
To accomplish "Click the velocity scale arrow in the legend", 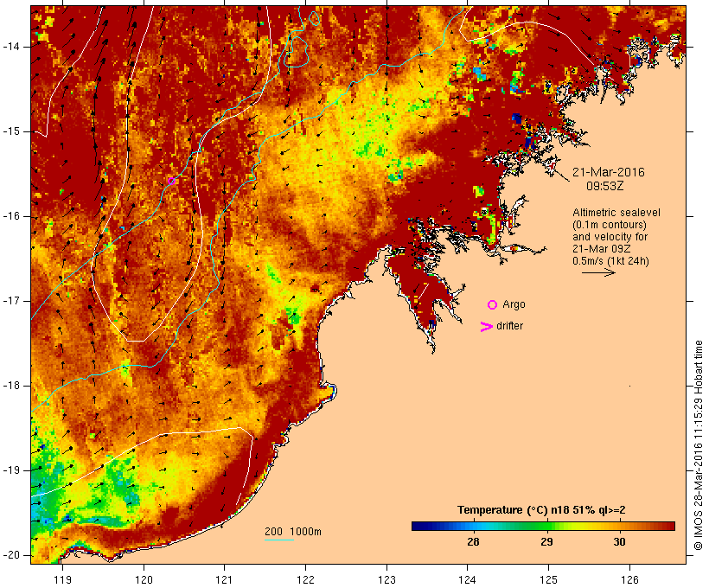I will pyautogui.click(x=598, y=272).
